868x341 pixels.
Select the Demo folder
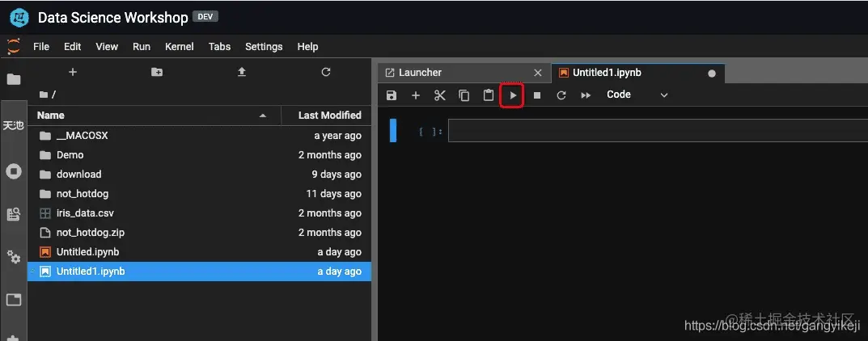tap(199, 155)
